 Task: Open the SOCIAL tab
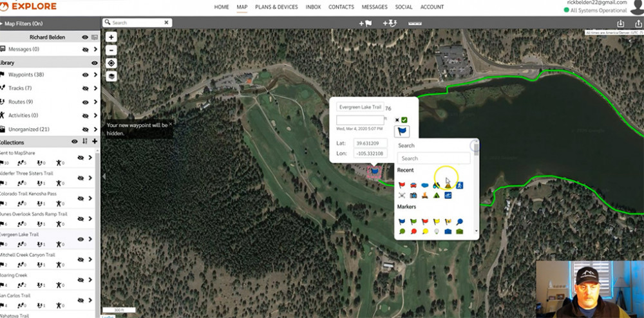point(404,7)
